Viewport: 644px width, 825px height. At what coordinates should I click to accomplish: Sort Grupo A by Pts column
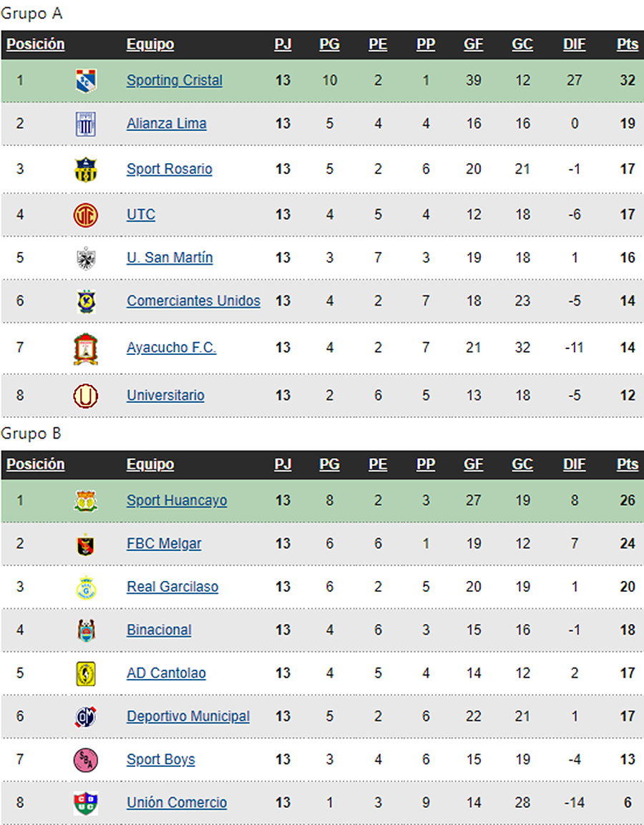627,44
